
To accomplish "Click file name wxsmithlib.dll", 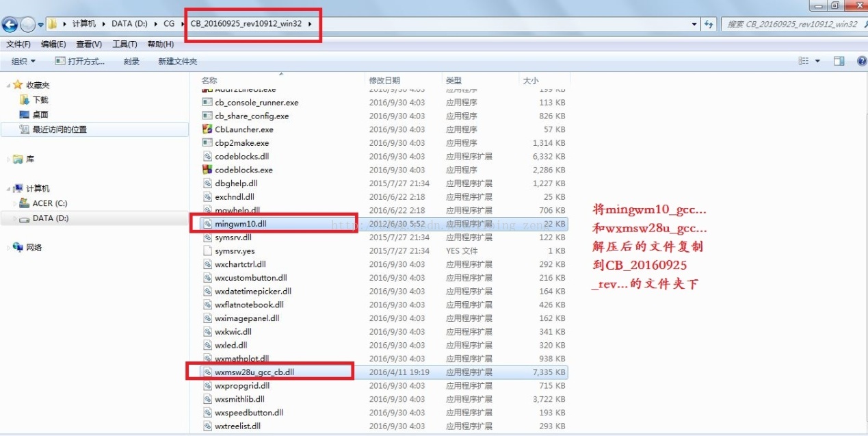I will click(239, 399).
